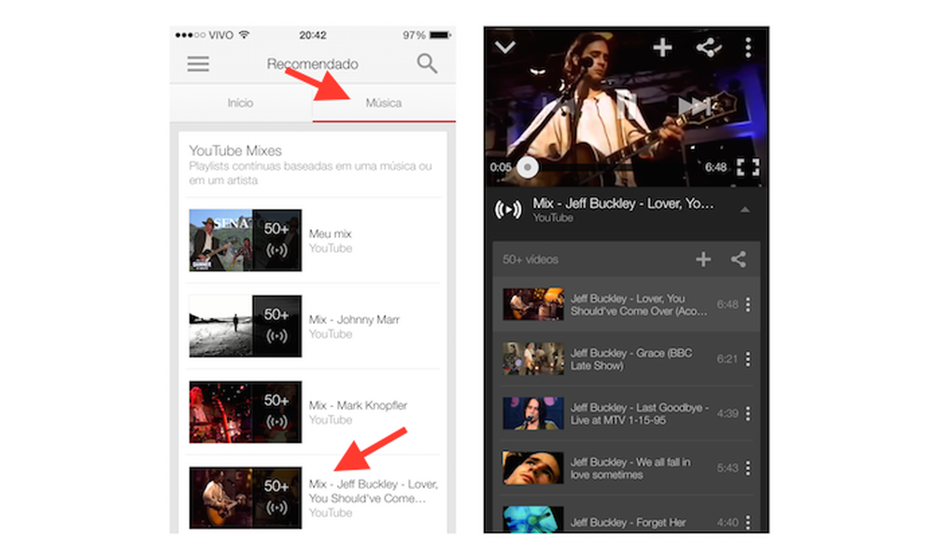Open the player overflow menu with three dots
This screenshot has height=560, width=934.
pos(747,46)
